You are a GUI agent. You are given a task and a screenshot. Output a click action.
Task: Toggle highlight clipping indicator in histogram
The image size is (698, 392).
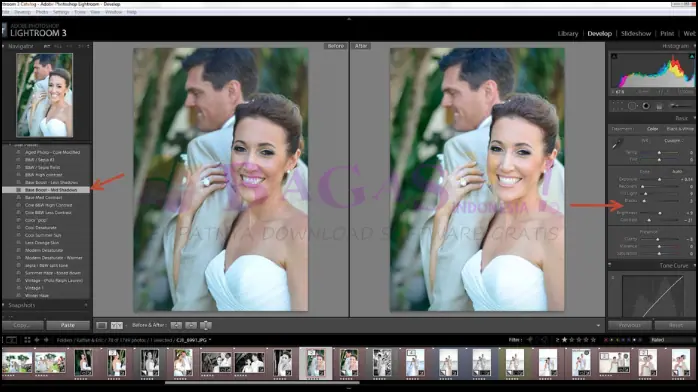pos(692,57)
